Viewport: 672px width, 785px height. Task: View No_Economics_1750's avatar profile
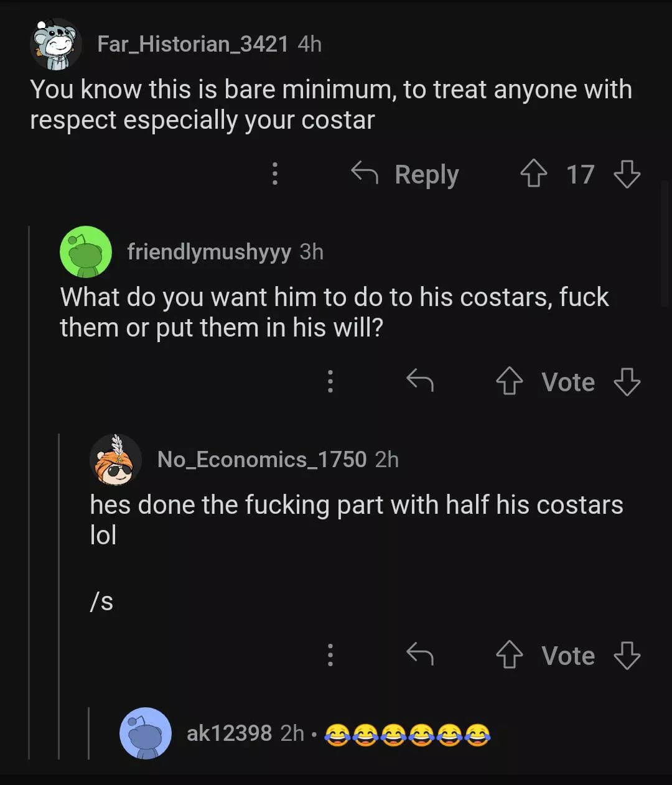point(116,460)
